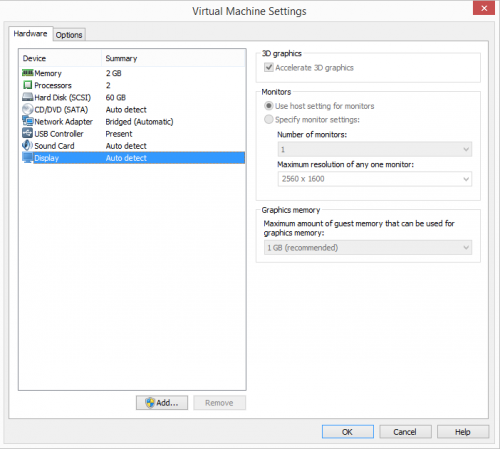Open the Number of monitors dropdown
500x449 pixels.
pyautogui.click(x=375, y=149)
